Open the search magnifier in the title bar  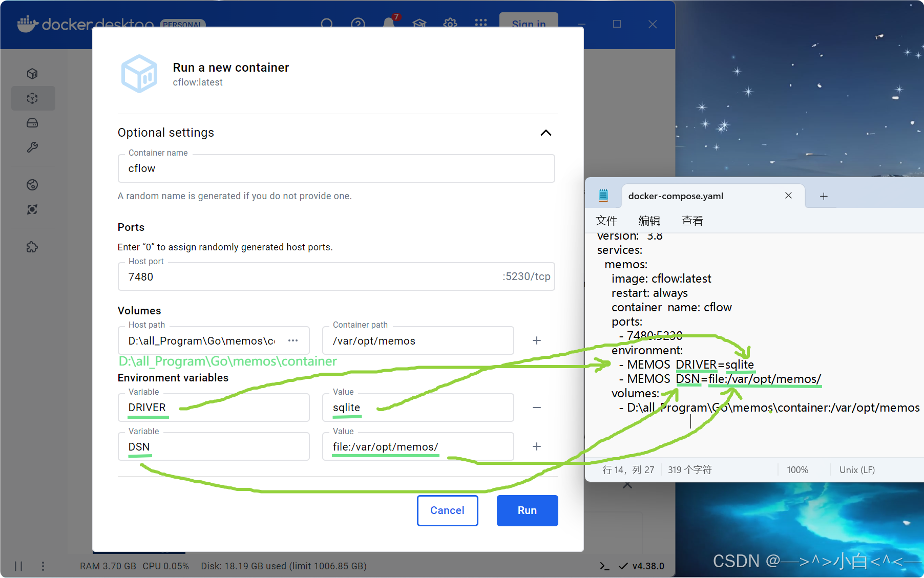coord(327,24)
